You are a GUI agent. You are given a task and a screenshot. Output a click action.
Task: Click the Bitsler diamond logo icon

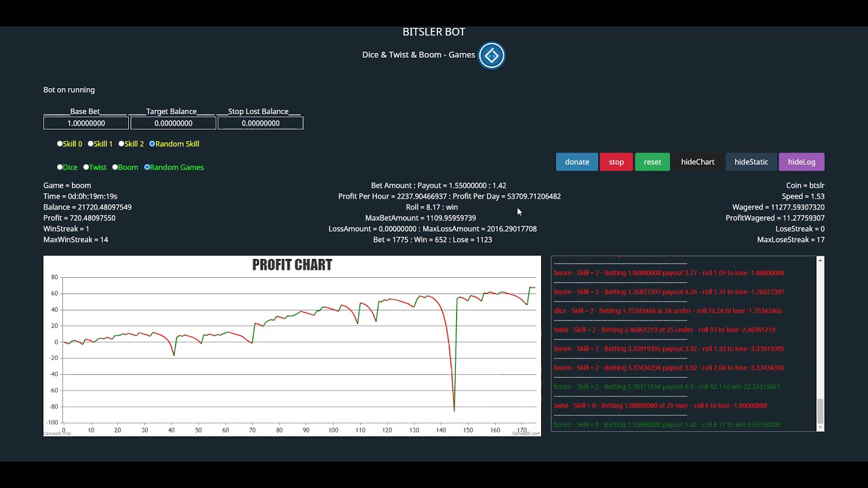point(492,56)
